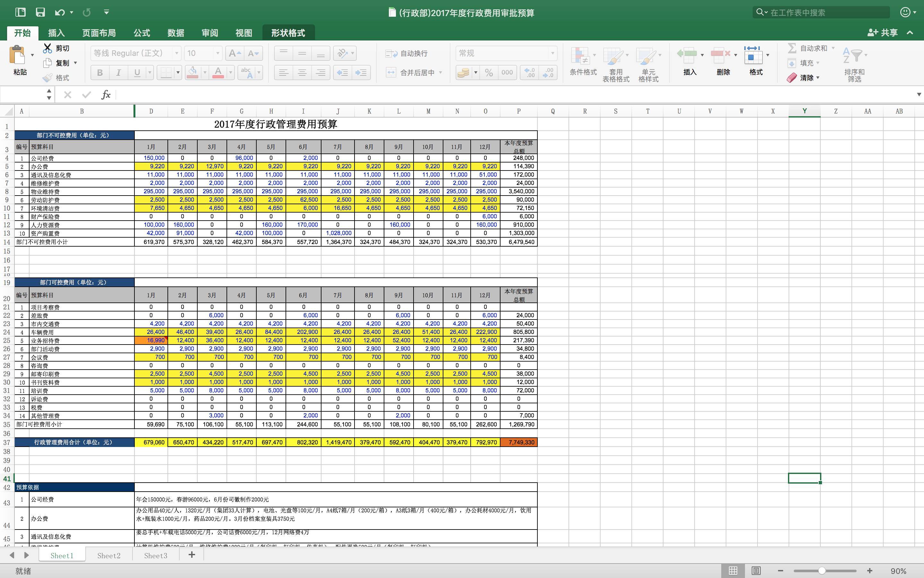Click the 填充 fill button
This screenshot has width=924, height=578.
pos(803,63)
